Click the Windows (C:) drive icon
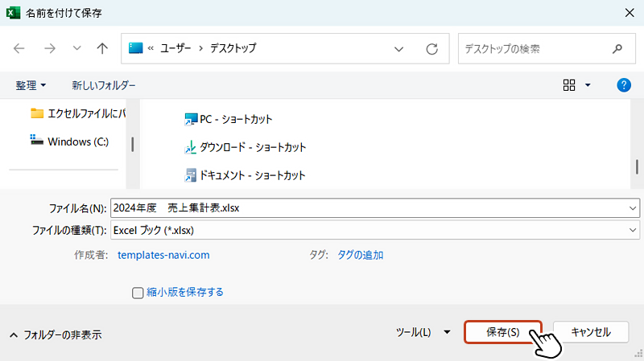This screenshot has height=361, width=644. click(36, 140)
